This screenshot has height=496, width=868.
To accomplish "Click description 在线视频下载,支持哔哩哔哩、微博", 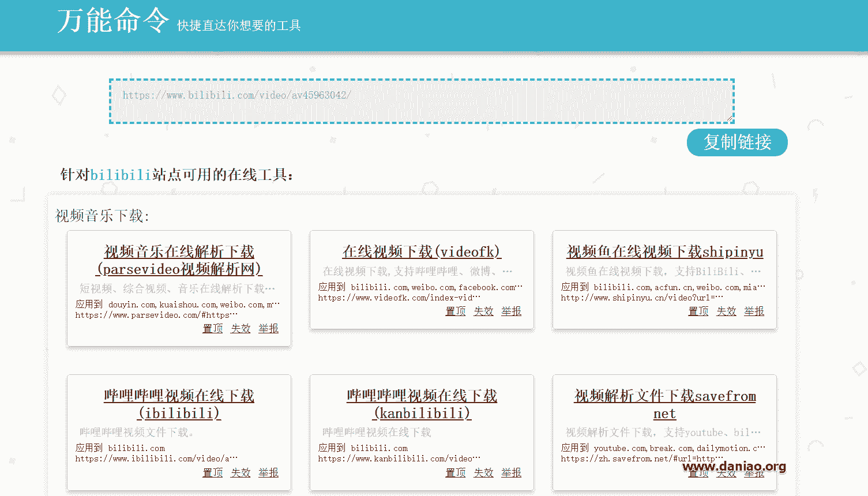I will (x=418, y=271).
